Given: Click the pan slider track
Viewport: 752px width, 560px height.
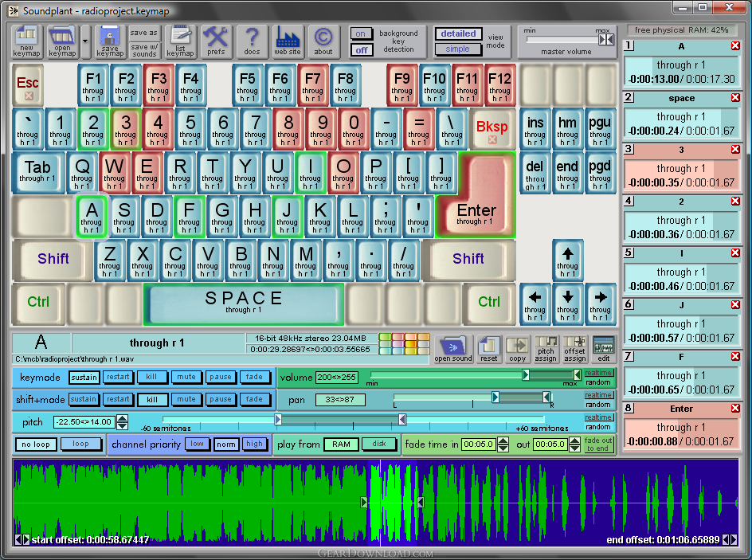Looking at the screenshot, I should (472, 397).
